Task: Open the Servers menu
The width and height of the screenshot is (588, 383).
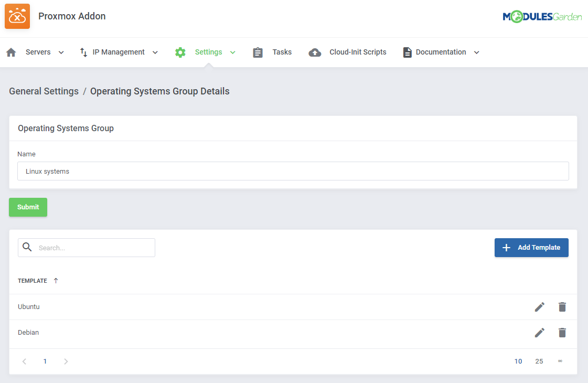Action: click(38, 52)
